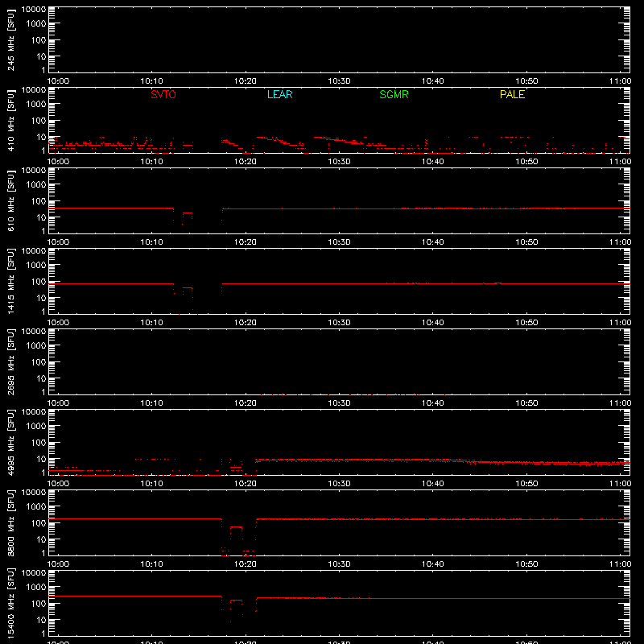
Task: Click the yellow PALE station label
Action: point(512,94)
